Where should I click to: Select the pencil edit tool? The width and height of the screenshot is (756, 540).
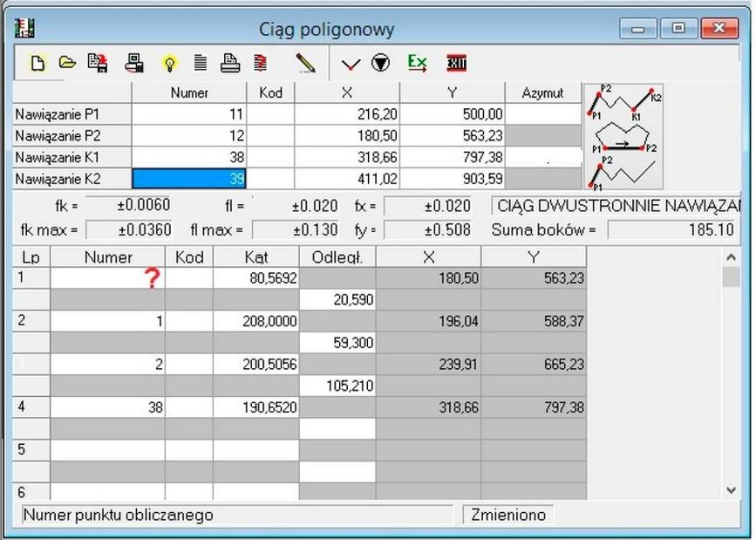[x=304, y=64]
